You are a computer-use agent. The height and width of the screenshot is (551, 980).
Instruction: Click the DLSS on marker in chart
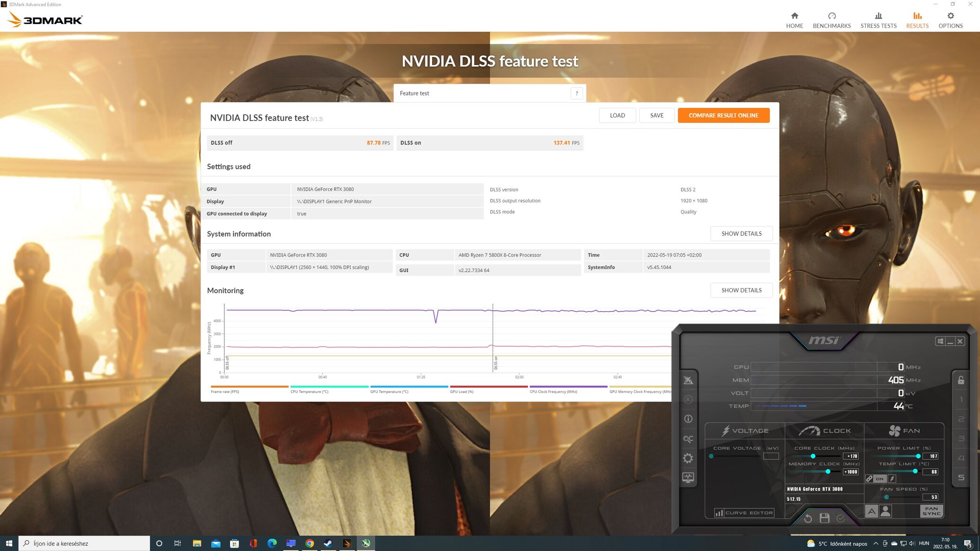click(495, 363)
